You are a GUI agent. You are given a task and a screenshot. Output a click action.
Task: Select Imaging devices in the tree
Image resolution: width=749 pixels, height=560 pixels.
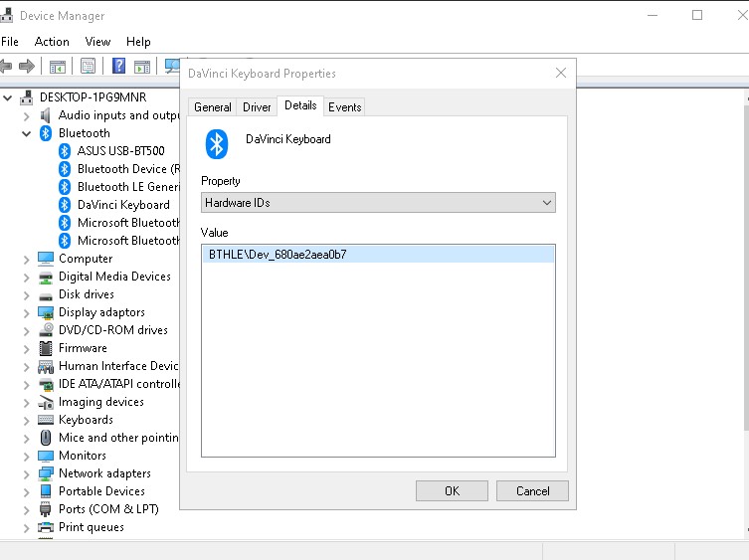(x=100, y=402)
